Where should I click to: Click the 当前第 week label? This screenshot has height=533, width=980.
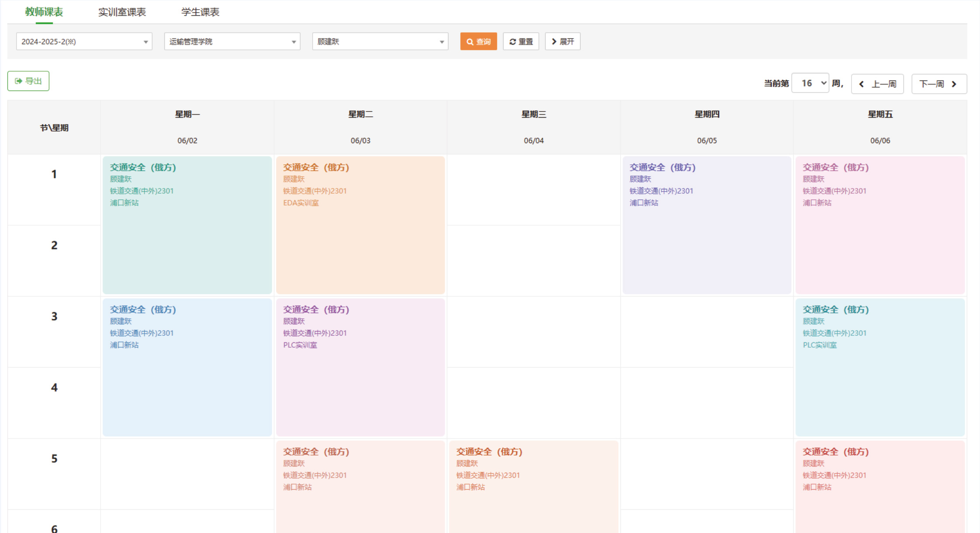pos(776,84)
